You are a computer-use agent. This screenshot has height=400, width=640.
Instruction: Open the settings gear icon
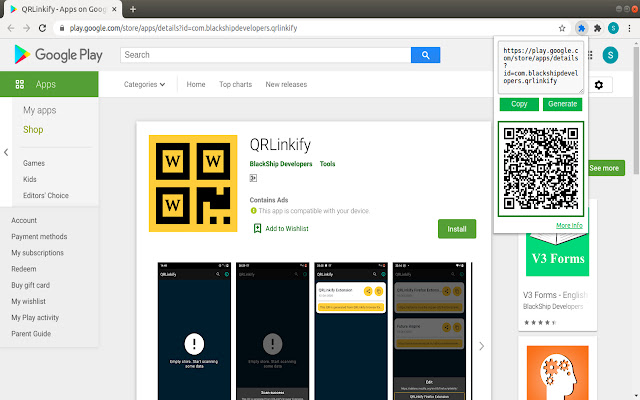[599, 85]
